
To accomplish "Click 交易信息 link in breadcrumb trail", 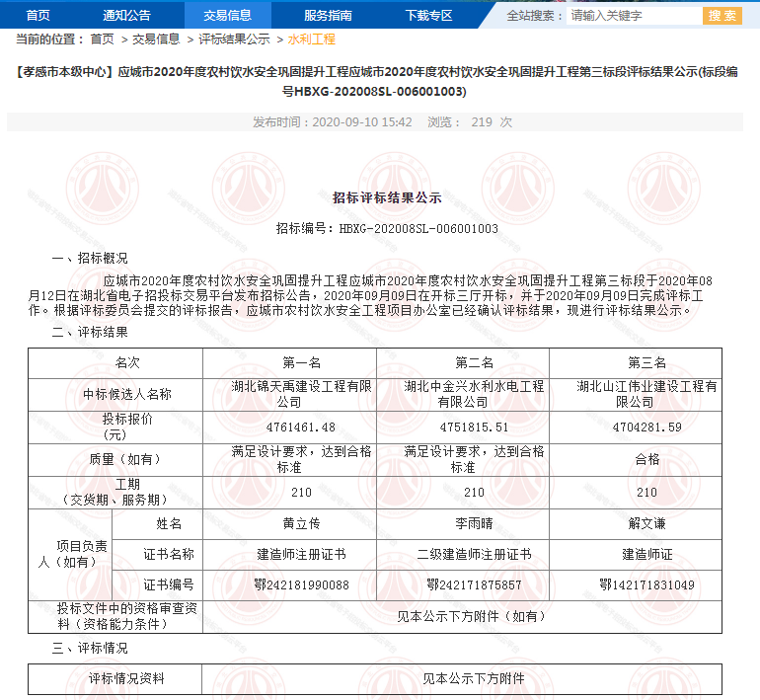I will tap(156, 39).
